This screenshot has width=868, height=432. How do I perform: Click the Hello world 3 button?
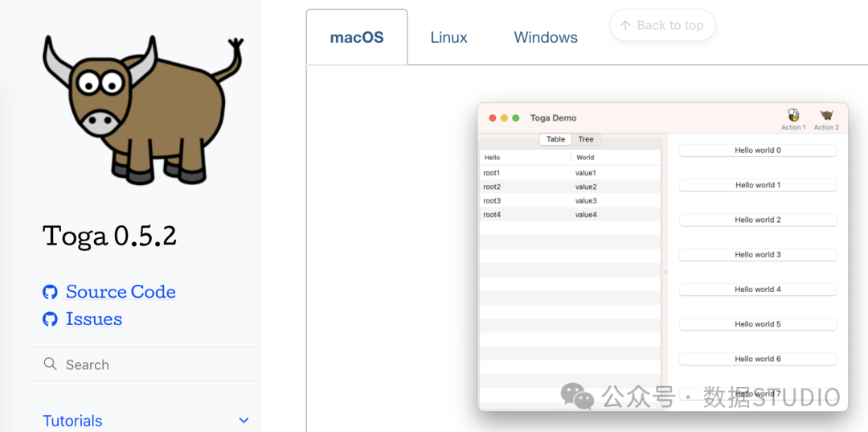click(x=758, y=255)
